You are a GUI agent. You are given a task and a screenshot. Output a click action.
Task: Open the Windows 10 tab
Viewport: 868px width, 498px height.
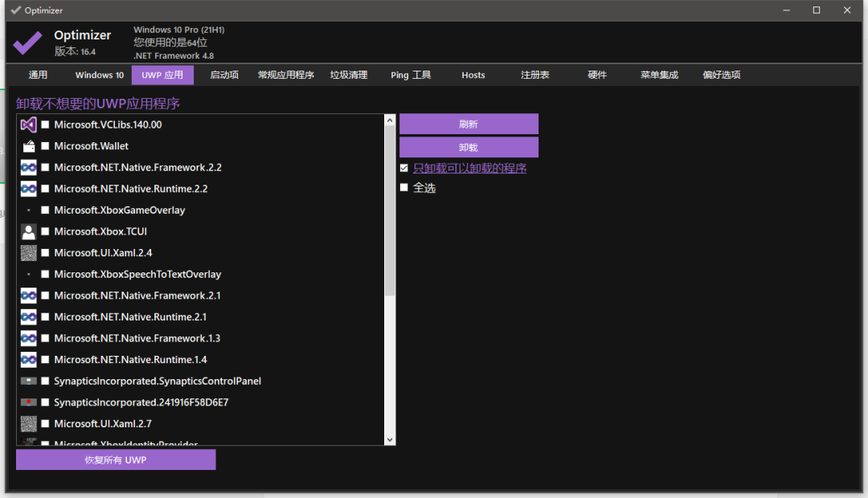[100, 75]
